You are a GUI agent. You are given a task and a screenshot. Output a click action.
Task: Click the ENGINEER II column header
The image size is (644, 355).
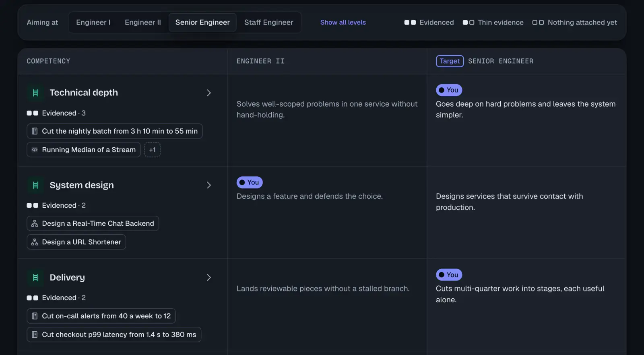click(260, 61)
